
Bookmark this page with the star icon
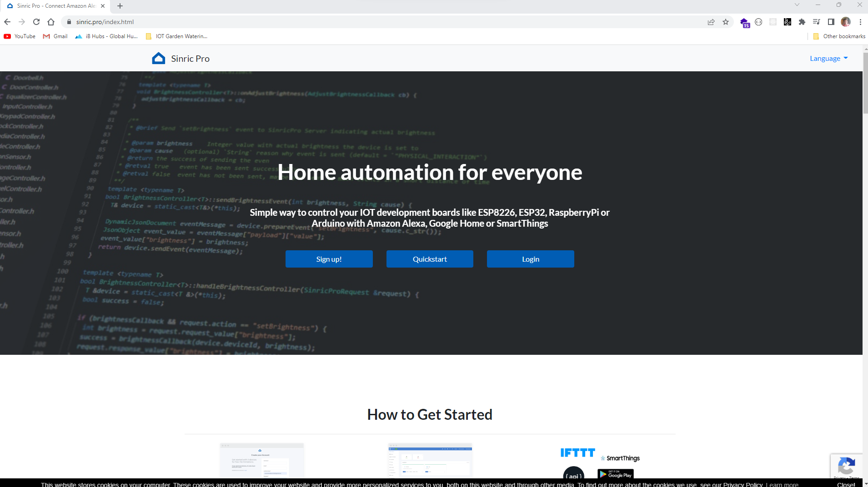point(726,22)
